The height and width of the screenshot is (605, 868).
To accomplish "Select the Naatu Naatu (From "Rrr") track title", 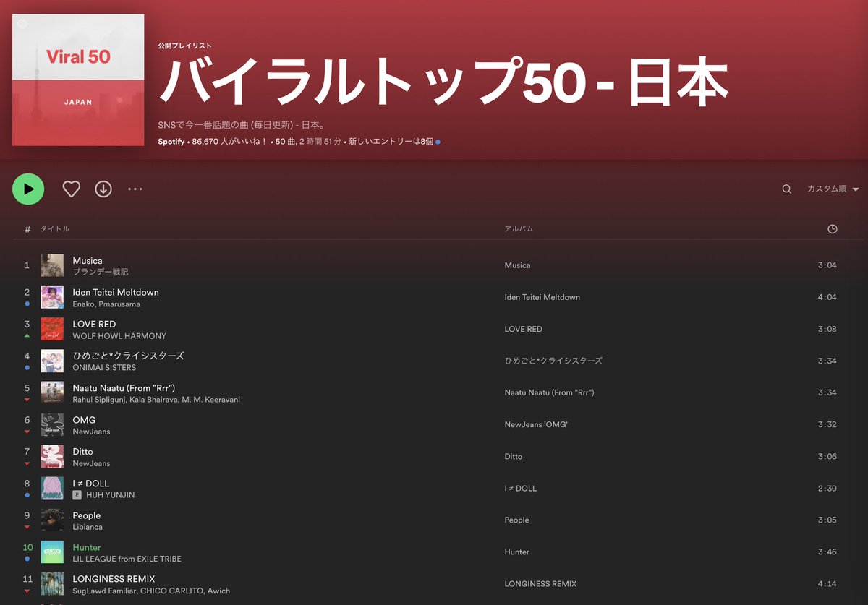I will click(x=124, y=387).
